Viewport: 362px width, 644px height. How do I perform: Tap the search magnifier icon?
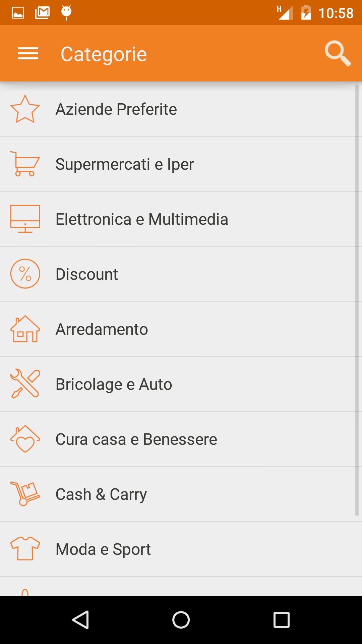338,54
